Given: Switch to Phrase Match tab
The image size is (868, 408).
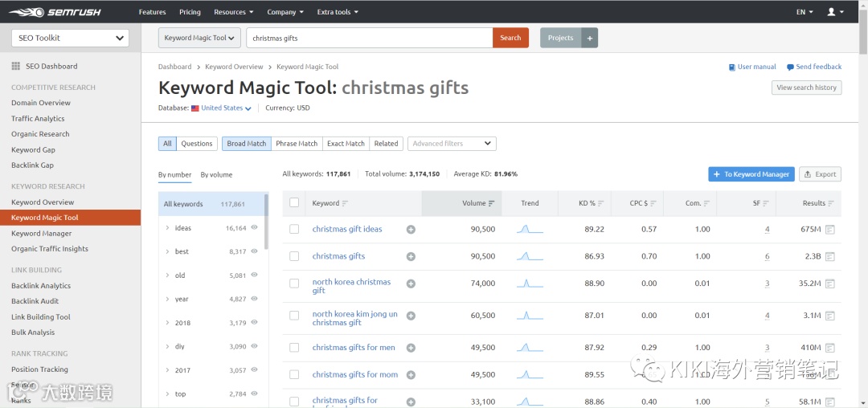Looking at the screenshot, I should [x=297, y=144].
